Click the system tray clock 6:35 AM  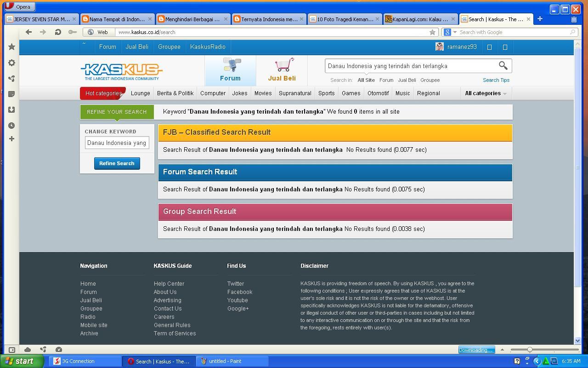pos(571,361)
